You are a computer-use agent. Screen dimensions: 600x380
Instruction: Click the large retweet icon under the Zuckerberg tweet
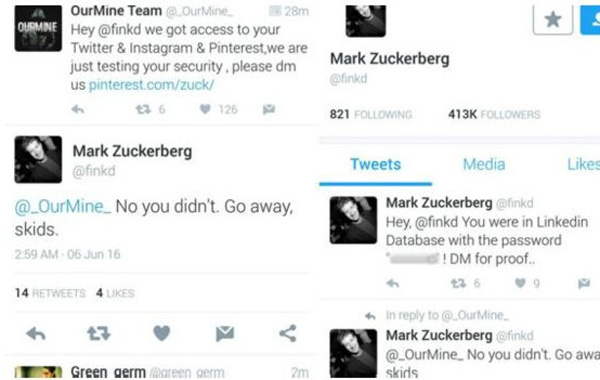[x=99, y=333]
